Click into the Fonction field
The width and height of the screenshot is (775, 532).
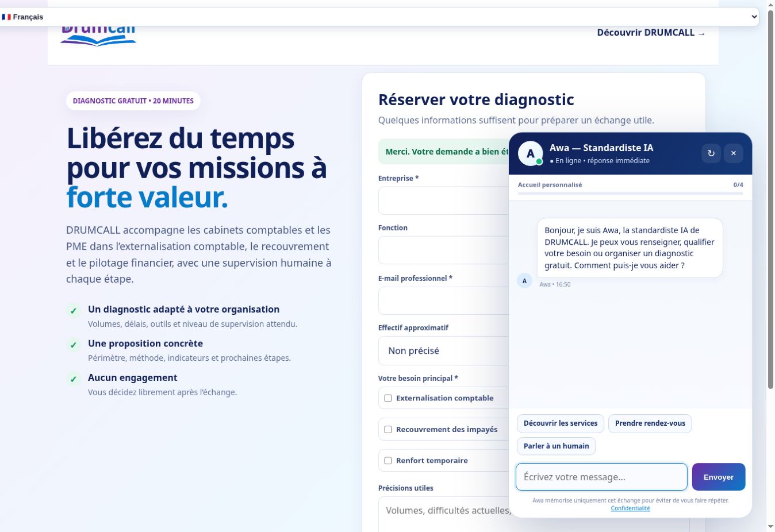coord(443,250)
